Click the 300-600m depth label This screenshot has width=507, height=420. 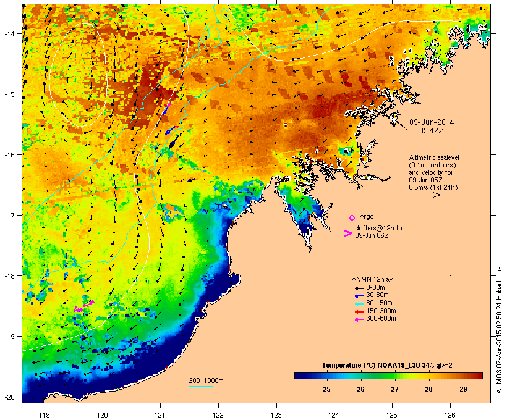click(381, 319)
